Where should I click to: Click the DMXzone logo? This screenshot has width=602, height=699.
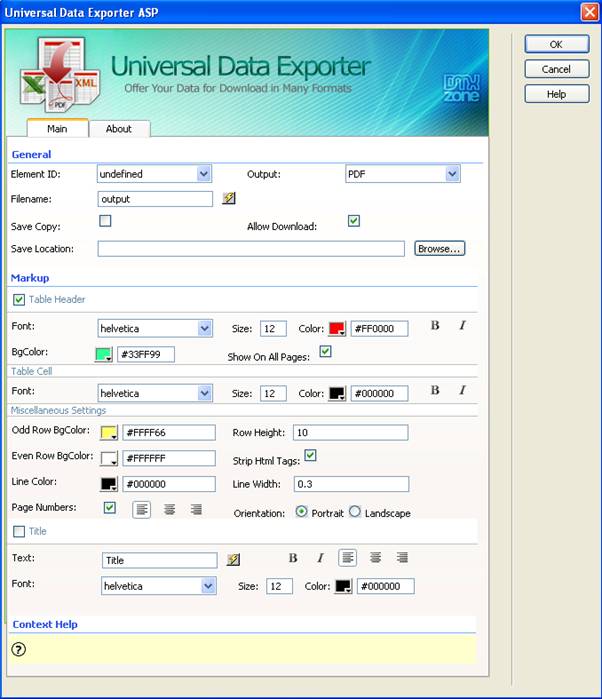(x=462, y=88)
